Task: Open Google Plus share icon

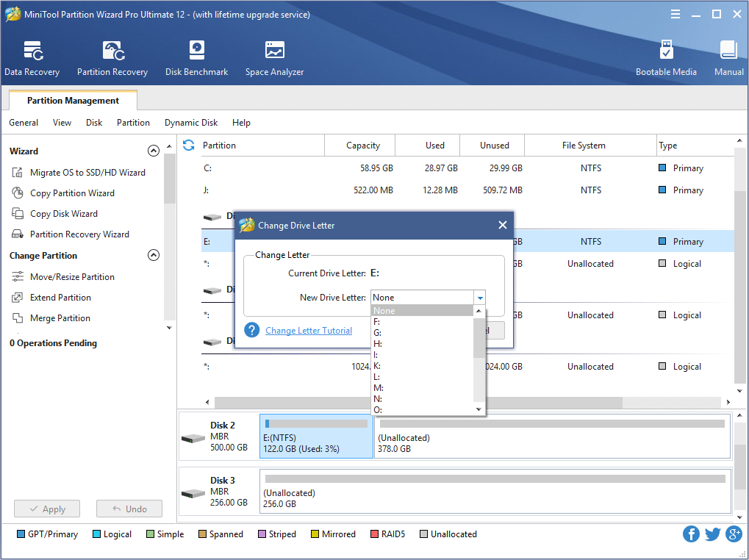Action: coord(734,534)
